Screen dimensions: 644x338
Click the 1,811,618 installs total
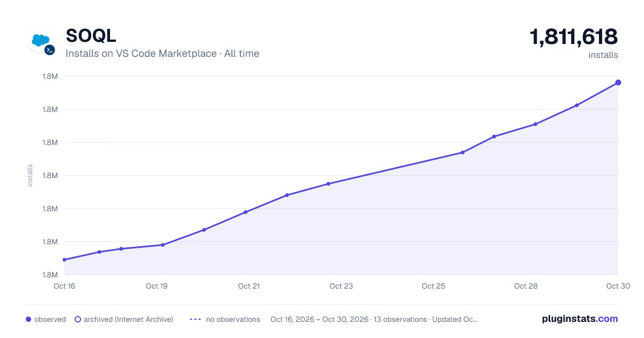pos(574,37)
